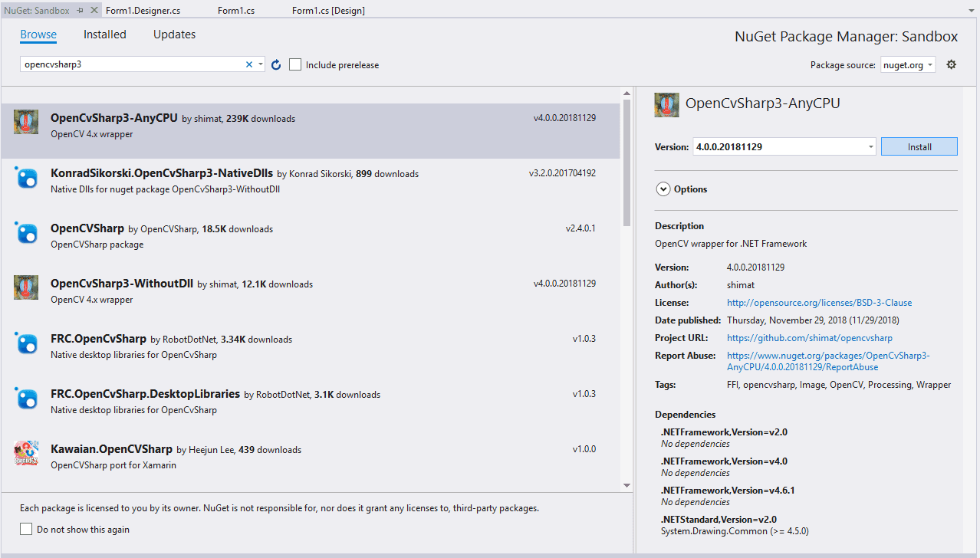The image size is (980, 558).
Task: Enable the Include prerelease checkbox
Action: 295,64
